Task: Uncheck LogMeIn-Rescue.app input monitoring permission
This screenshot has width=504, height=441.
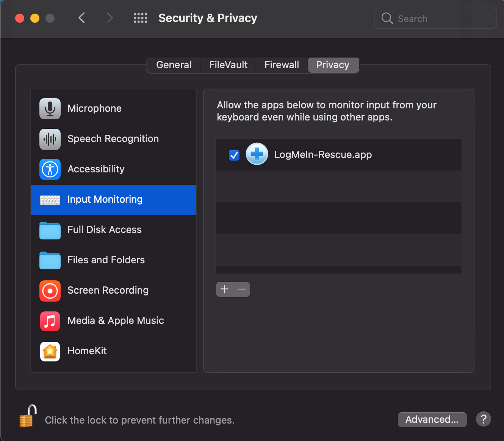Action: coord(234,155)
